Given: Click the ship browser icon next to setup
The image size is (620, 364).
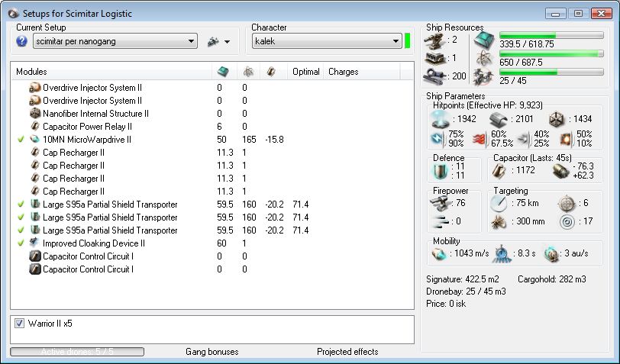Looking at the screenshot, I should pyautogui.click(x=213, y=41).
